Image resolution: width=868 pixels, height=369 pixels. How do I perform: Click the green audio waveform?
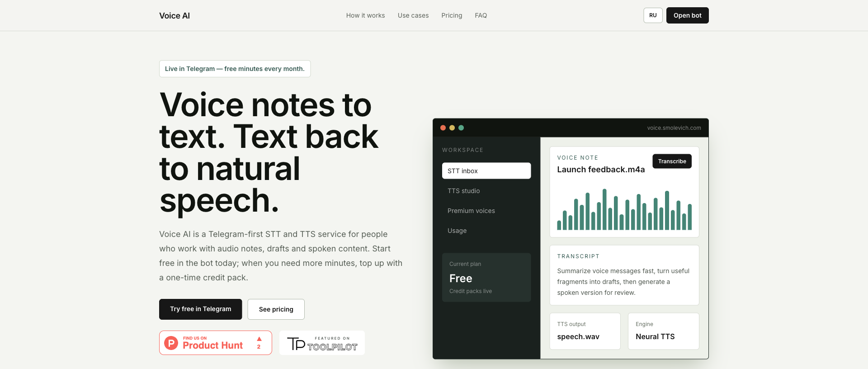624,210
